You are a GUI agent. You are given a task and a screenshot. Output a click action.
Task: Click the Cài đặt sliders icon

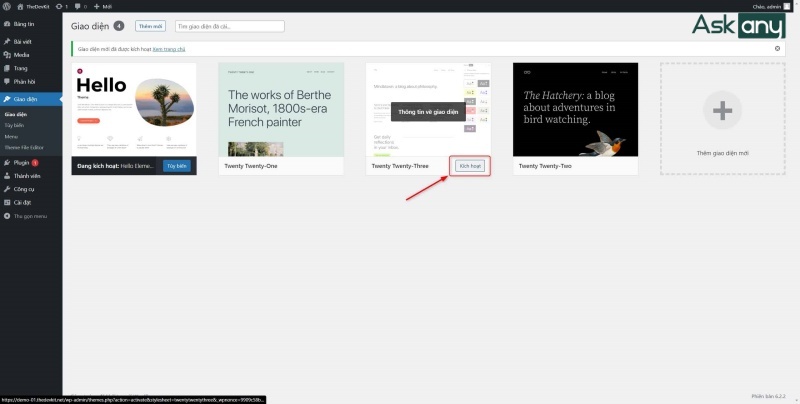tap(7, 203)
